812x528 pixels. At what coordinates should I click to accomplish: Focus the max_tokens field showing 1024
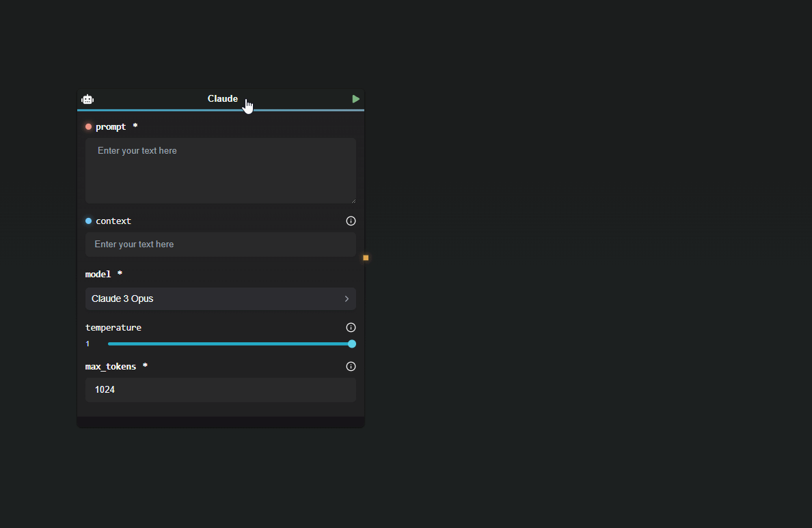pyautogui.click(x=221, y=390)
